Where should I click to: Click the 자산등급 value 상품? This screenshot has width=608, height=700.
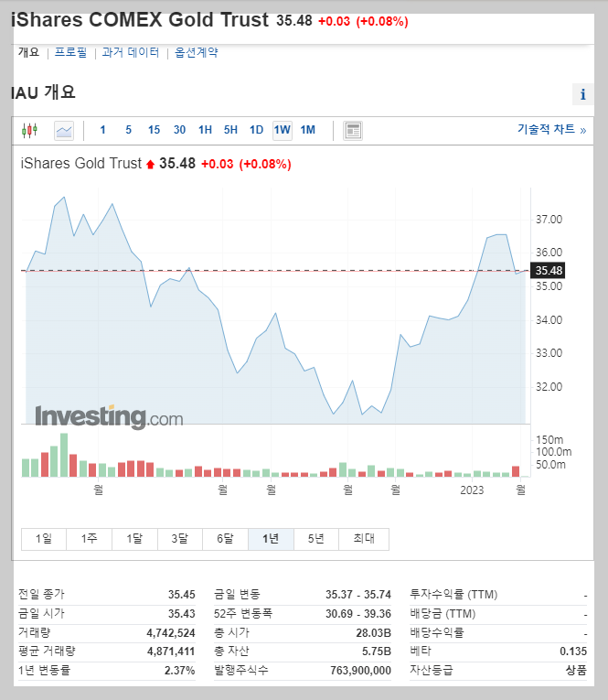point(576,671)
